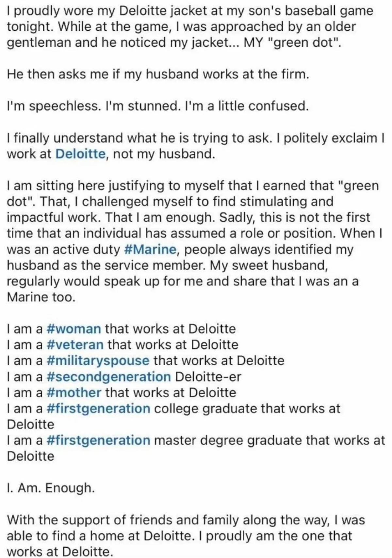This screenshot has height=558, width=392.
Task: Click the 'He then asks me' sentence
Action: pos(157,74)
